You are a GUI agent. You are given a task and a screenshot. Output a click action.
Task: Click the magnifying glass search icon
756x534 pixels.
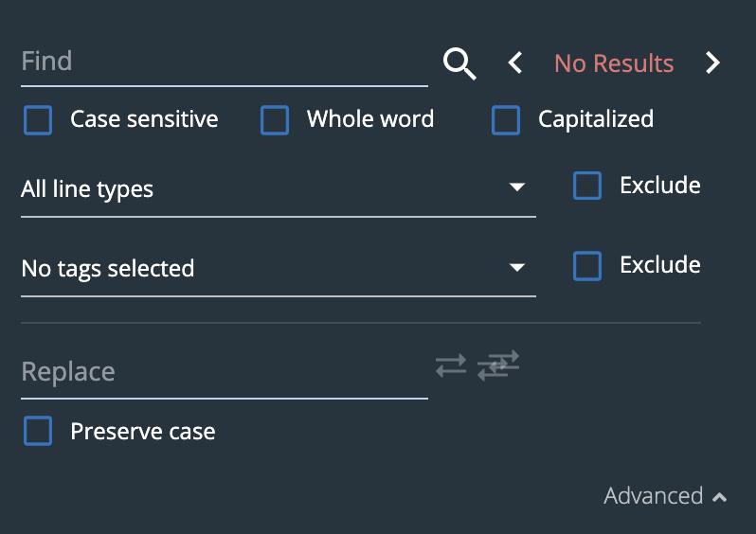(459, 63)
